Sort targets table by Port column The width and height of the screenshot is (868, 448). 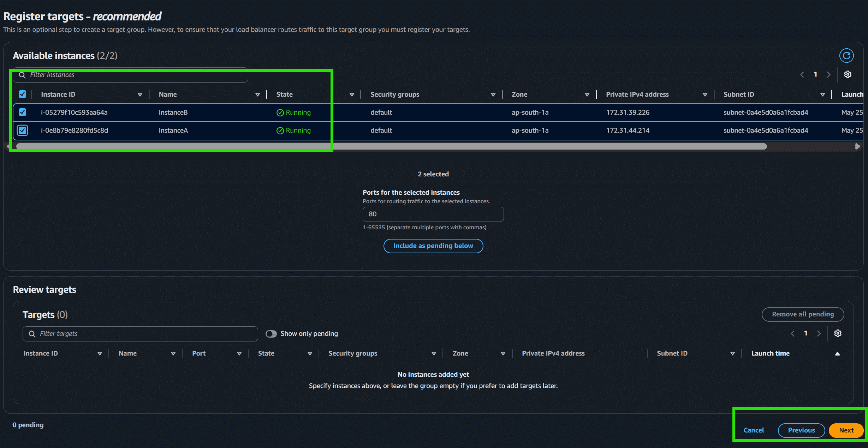tap(239, 353)
